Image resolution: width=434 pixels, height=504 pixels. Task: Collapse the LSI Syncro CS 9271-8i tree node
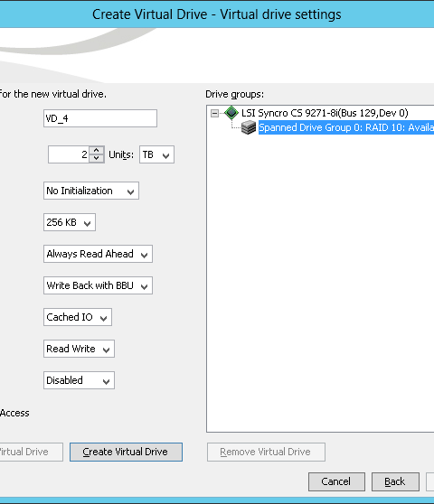(x=214, y=113)
